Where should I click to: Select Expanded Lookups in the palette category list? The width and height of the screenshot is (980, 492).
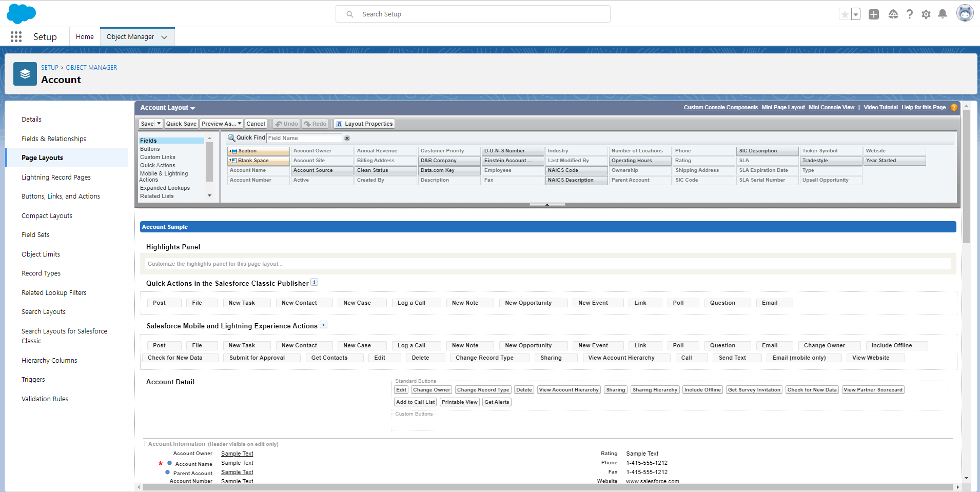click(x=165, y=188)
